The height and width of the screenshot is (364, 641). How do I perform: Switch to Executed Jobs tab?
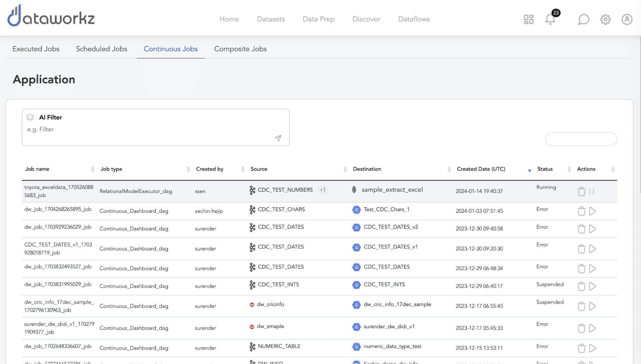pyautogui.click(x=36, y=49)
